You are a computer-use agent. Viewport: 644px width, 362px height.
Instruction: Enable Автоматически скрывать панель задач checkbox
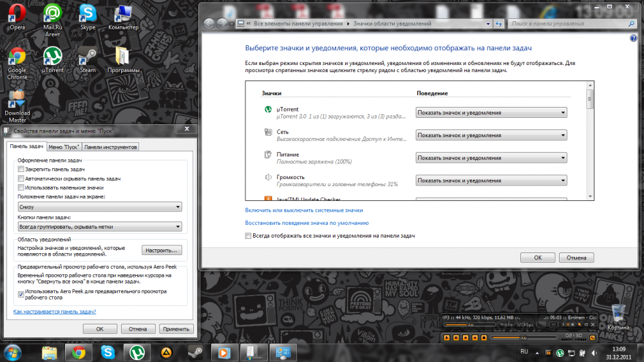click(x=21, y=178)
